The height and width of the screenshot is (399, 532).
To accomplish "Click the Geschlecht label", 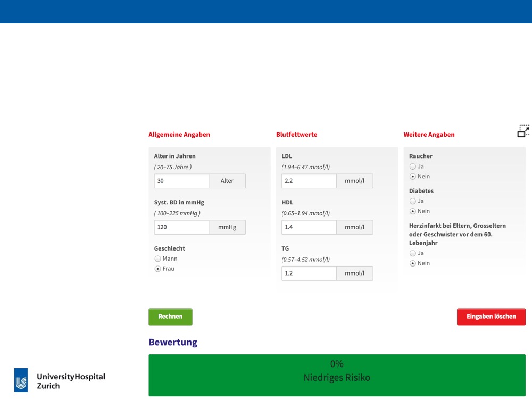I will 169,248.
